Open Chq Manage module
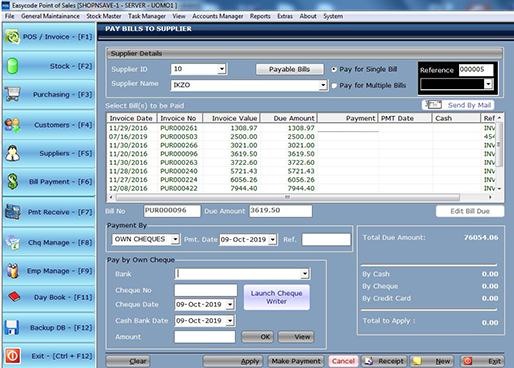 pos(49,242)
